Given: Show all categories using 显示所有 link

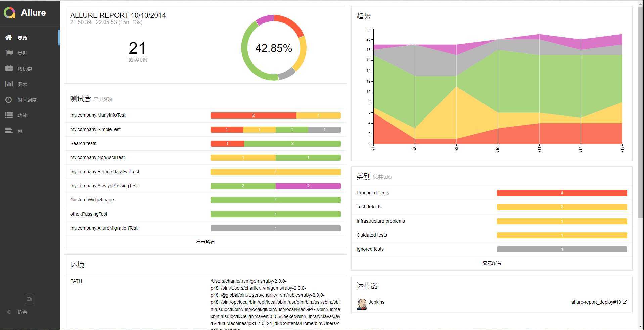Looking at the screenshot, I should (492, 263).
